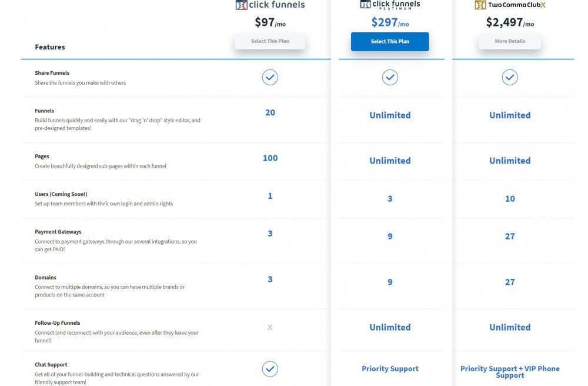Click the ClickFunnels logo above $97/mo

[270, 5]
